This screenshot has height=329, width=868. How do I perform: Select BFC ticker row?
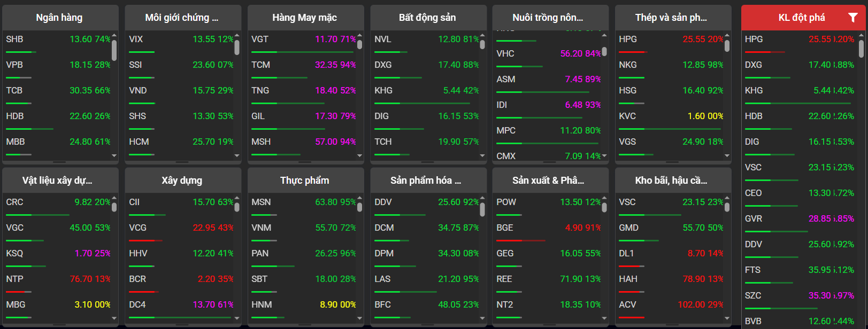pos(426,308)
